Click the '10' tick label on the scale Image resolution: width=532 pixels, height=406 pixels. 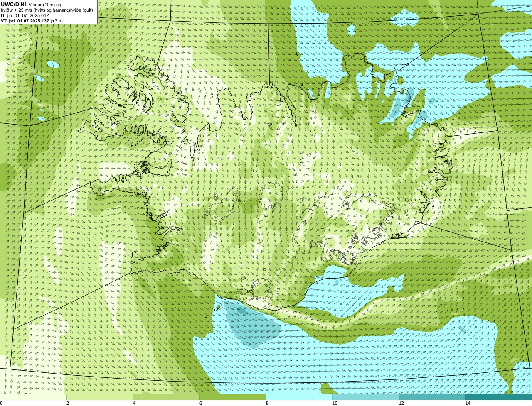point(335,403)
